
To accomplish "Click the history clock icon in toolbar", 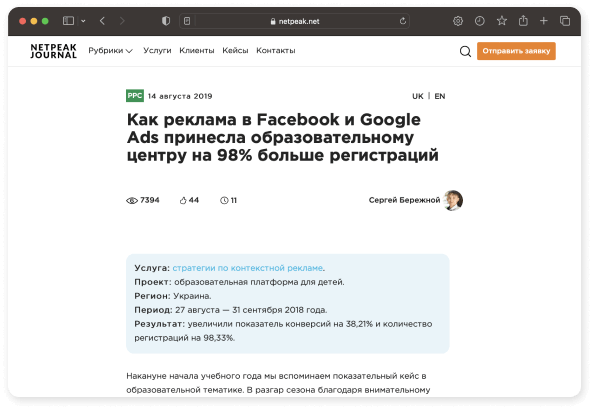I will 480,21.
